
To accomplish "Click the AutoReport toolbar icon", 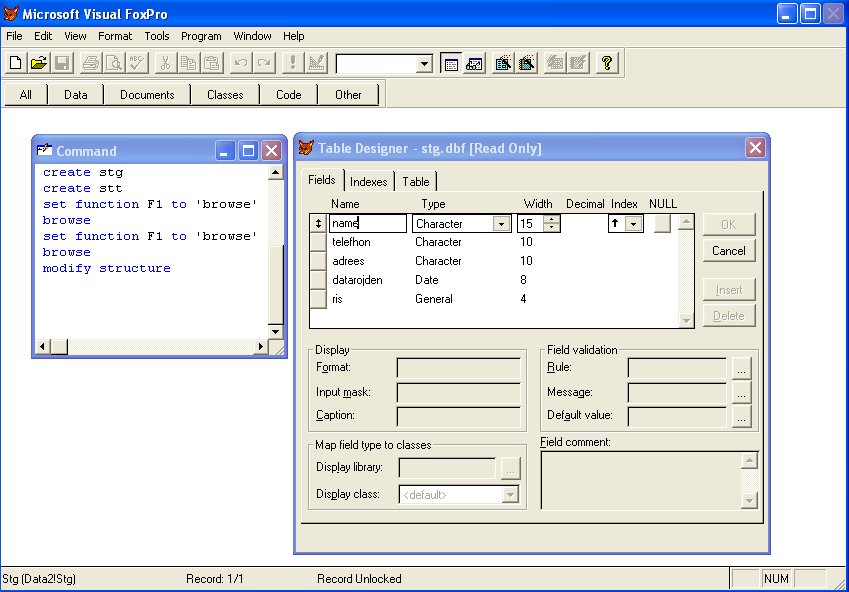I will click(x=578, y=63).
